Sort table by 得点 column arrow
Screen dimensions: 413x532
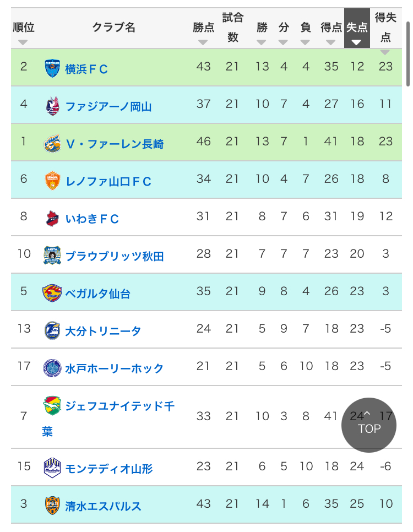coord(330,42)
